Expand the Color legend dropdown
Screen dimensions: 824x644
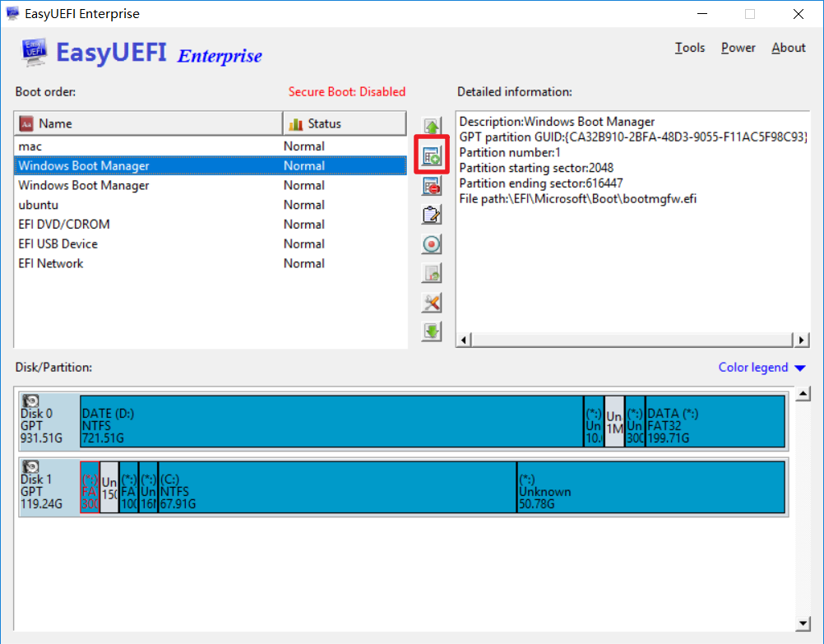(762, 368)
